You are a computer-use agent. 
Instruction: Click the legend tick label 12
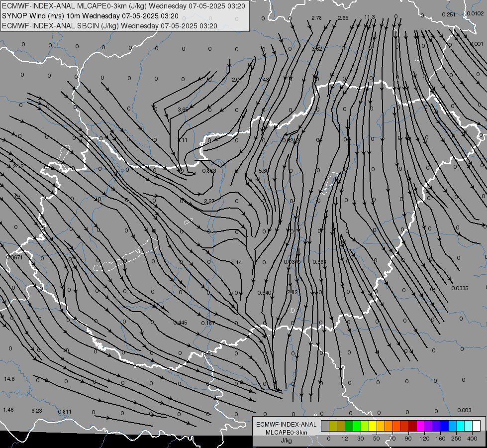[x=344, y=439]
